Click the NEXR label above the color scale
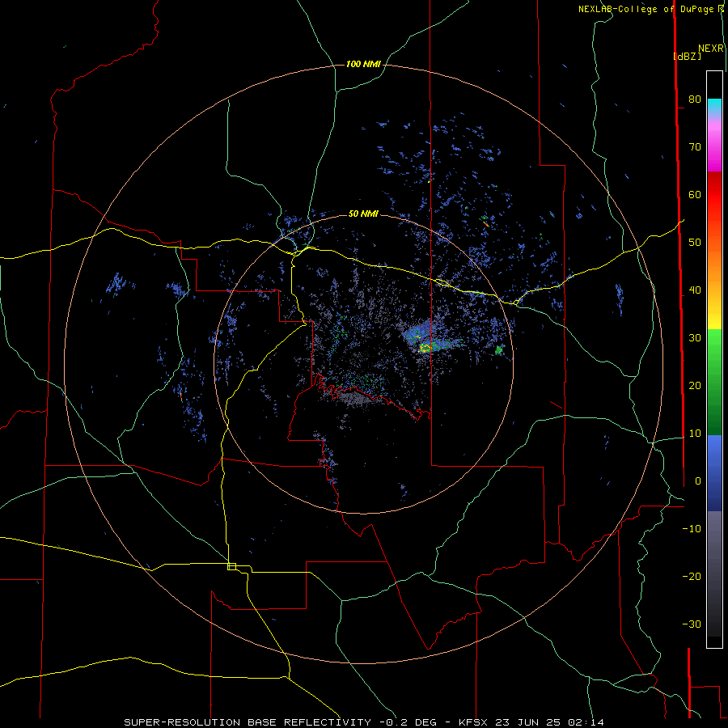The image size is (728, 728). point(711,49)
